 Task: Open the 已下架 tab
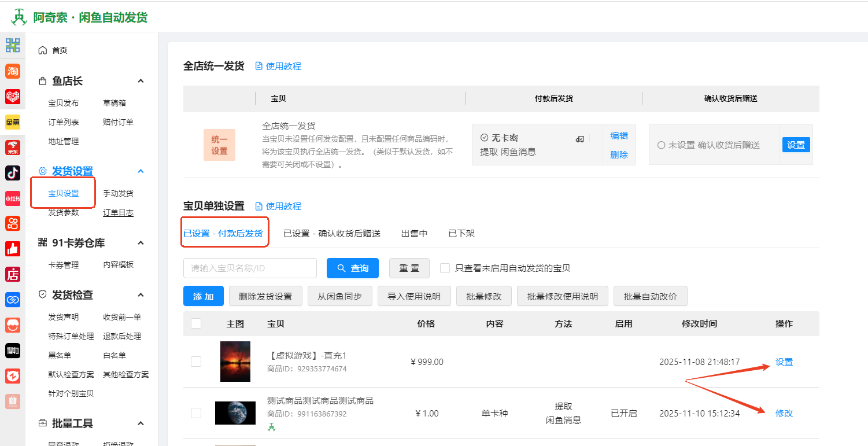click(461, 234)
